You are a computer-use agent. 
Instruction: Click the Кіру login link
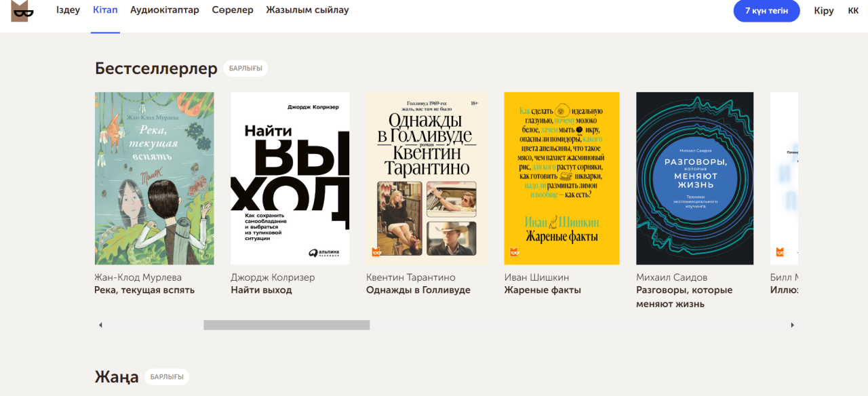pos(824,11)
